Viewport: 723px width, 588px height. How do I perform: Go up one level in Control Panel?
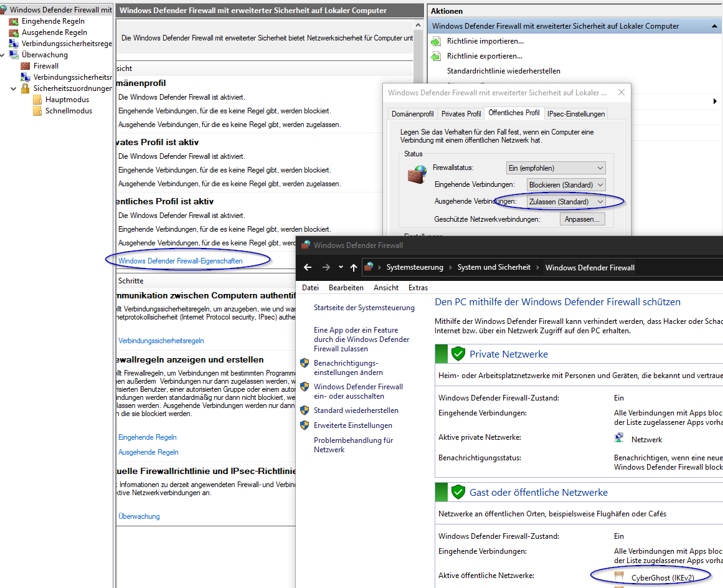coord(354,267)
